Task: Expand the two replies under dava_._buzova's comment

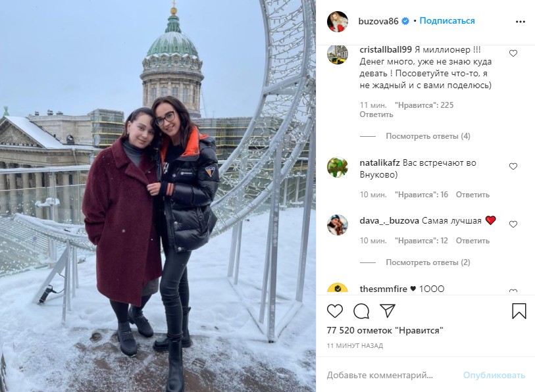Action: 428,262
